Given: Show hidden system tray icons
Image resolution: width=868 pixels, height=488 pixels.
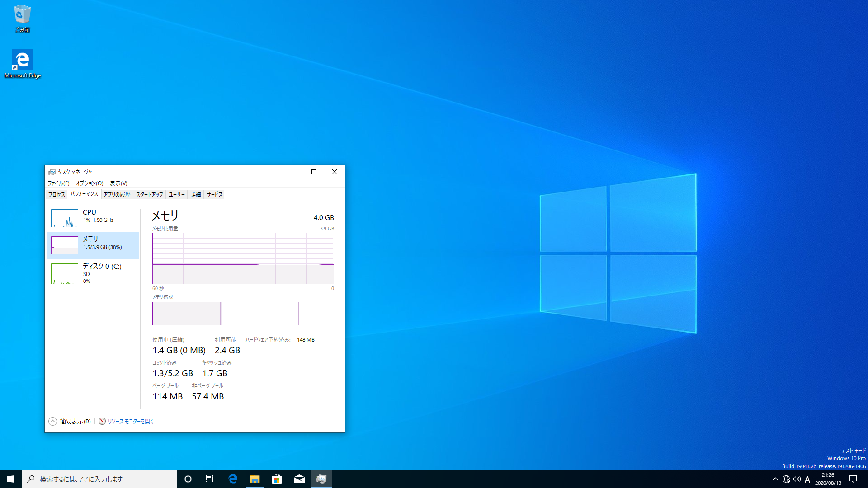Looking at the screenshot, I should 775,479.
